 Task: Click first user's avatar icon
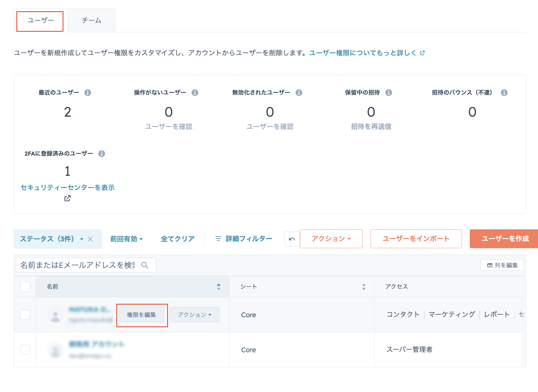point(55,315)
